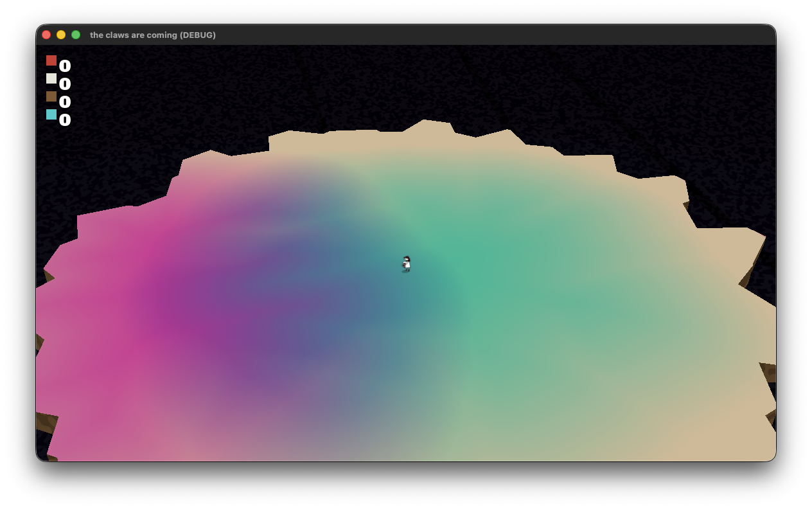812x509 pixels.
Task: Click the counter beside the cyan icon
Action: [x=65, y=120]
